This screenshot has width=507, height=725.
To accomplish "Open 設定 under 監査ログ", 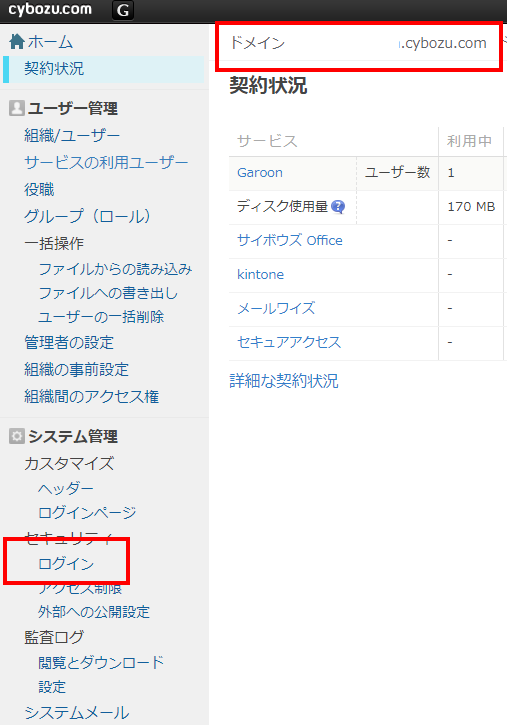I will (x=52, y=687).
